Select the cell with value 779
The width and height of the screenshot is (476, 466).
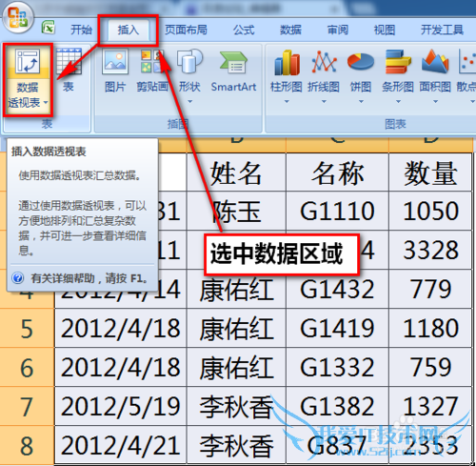[x=430, y=289]
